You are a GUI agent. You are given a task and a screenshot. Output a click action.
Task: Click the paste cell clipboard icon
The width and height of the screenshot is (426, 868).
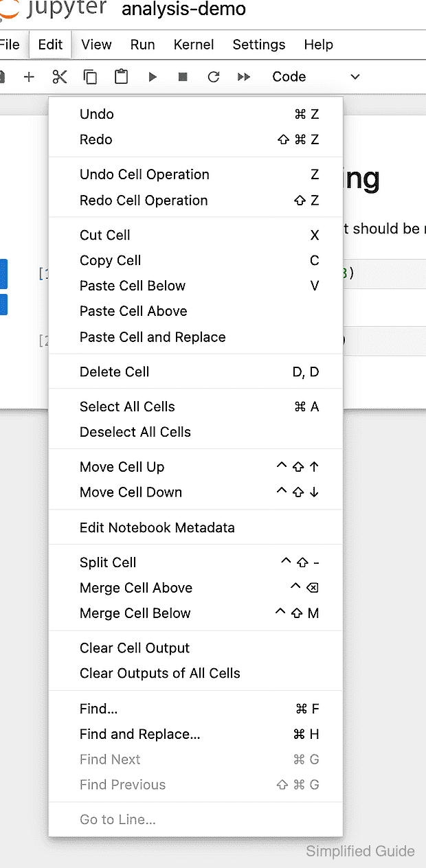pos(121,77)
